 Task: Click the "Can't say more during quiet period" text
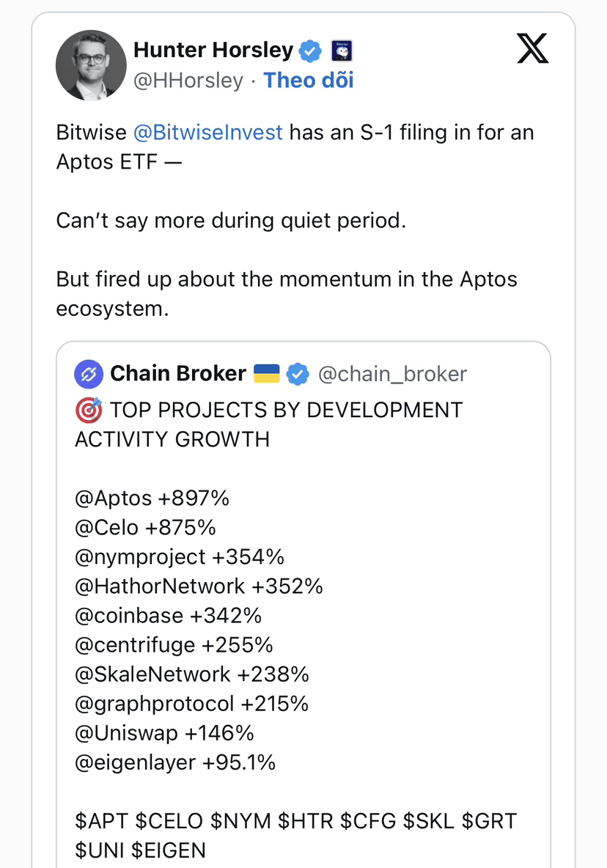(x=230, y=221)
